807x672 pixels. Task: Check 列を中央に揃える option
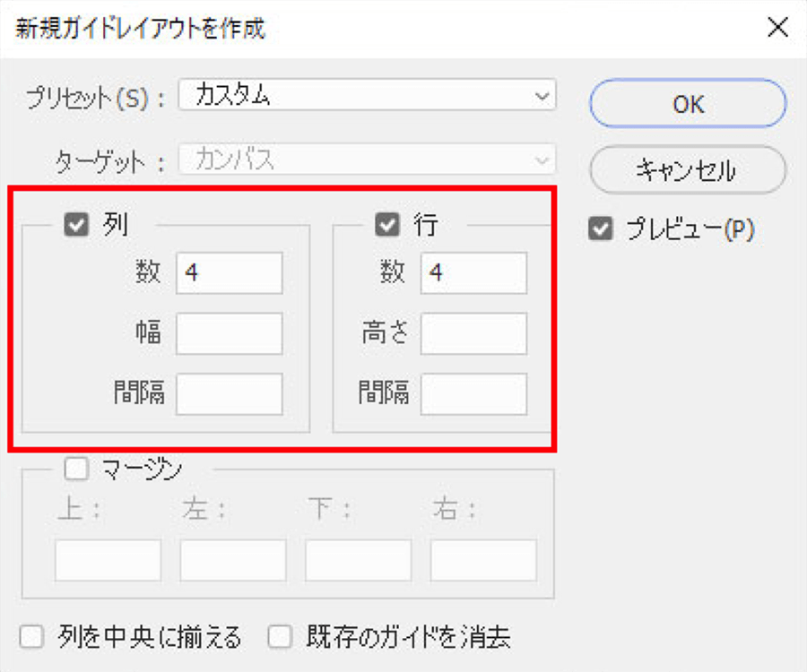[31, 637]
